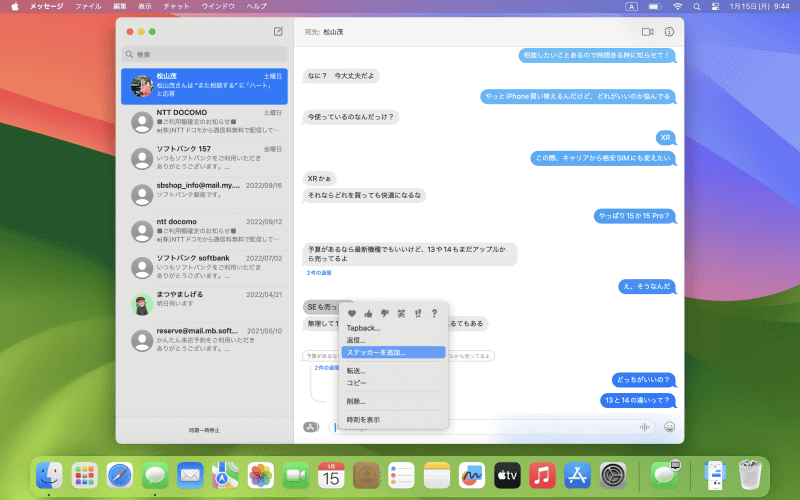The image size is (800, 500).
Task: Open Spotlight search in menu bar
Action: tap(696, 7)
